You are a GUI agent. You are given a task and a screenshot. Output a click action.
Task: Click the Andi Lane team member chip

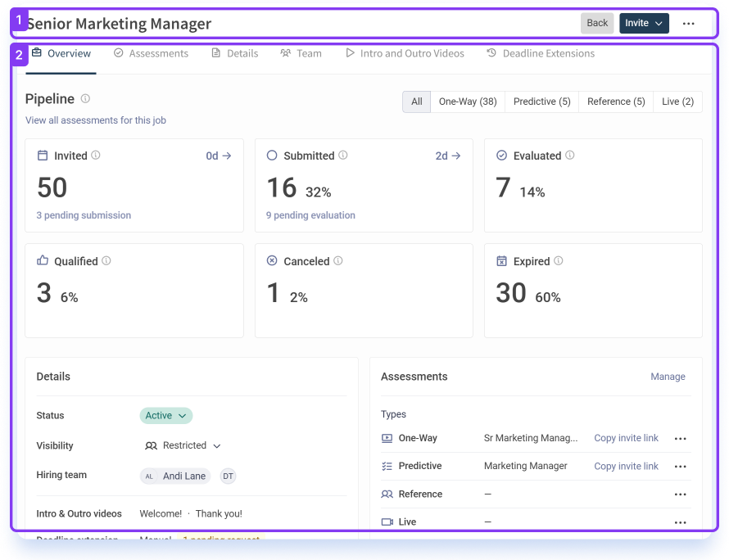[x=175, y=476]
